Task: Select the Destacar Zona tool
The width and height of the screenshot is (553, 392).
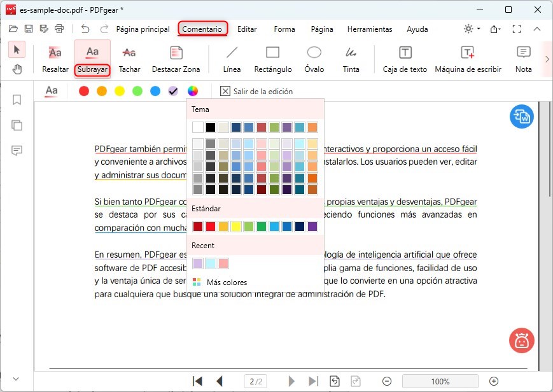Action: pos(176,59)
